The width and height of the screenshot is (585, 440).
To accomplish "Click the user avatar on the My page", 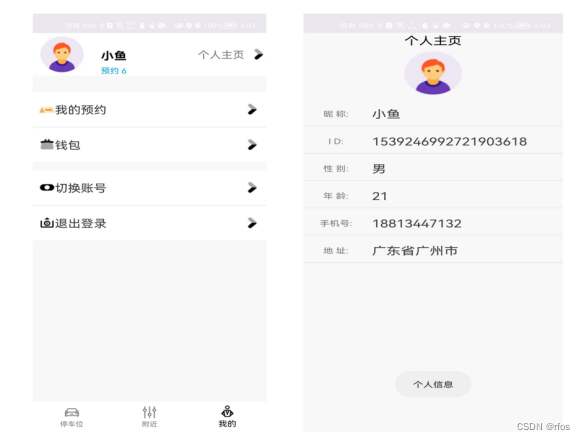I will click(62, 54).
